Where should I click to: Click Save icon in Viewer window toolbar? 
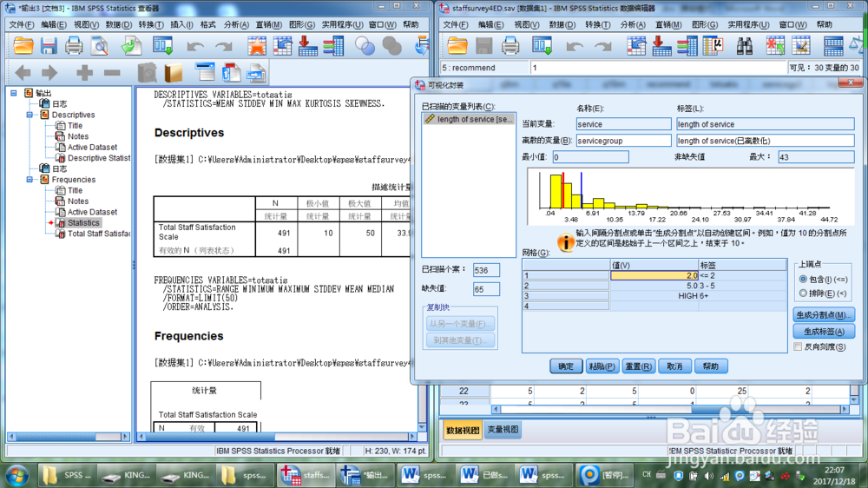pyautogui.click(x=49, y=46)
